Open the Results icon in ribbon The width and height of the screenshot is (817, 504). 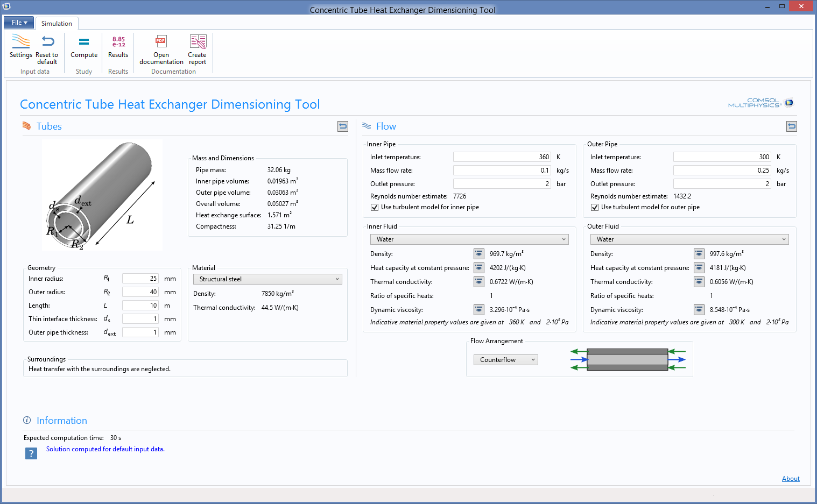tap(118, 42)
